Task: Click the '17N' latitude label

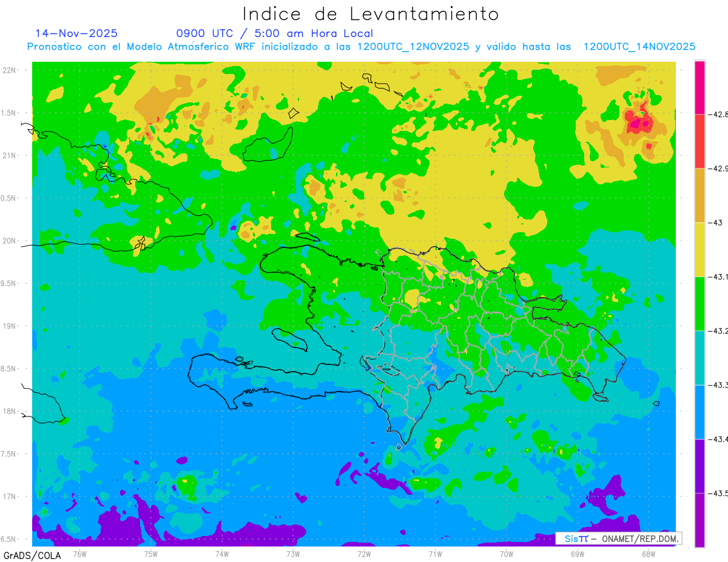Action: point(9,497)
